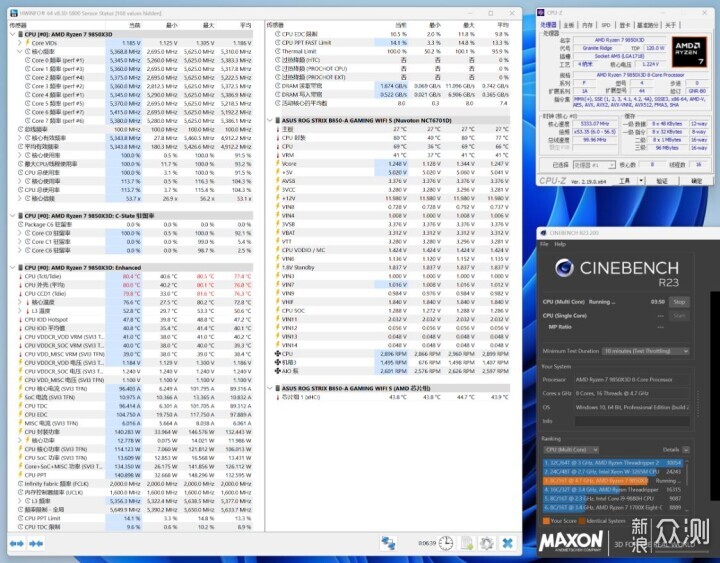Open CPU-Z processor selection dropdown
Viewport: 720px width, 563px height.
click(594, 165)
